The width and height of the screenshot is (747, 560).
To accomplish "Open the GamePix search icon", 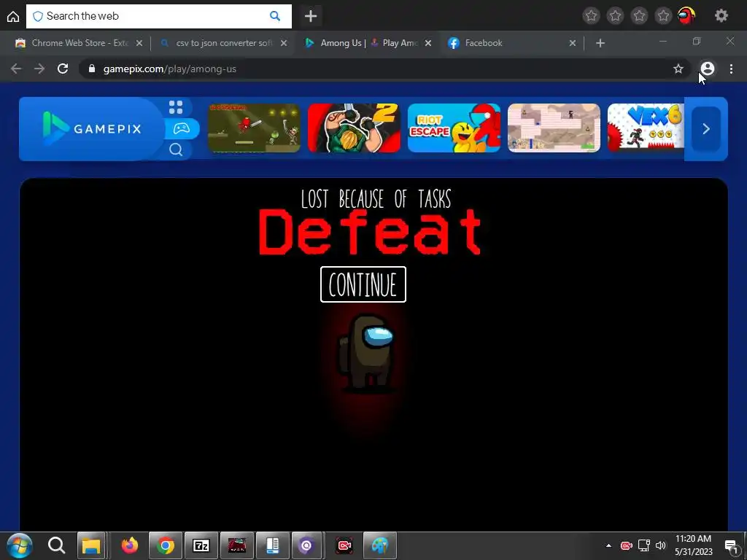I will pos(176,150).
